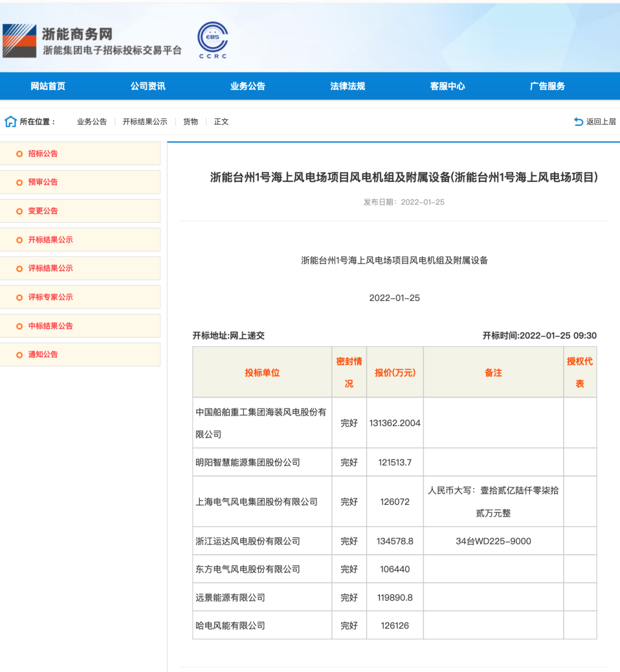Select 评标专家公示 in the sidebar
620x672 pixels.
(x=80, y=297)
